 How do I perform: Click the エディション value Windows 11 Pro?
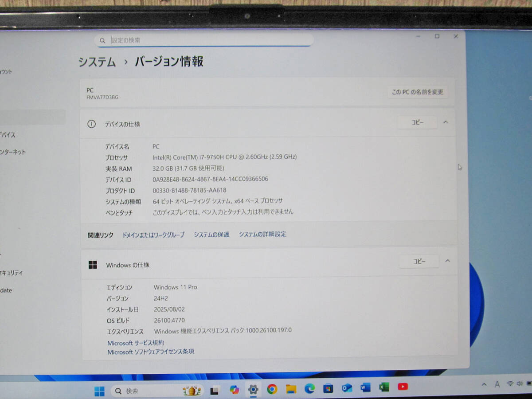pos(176,287)
